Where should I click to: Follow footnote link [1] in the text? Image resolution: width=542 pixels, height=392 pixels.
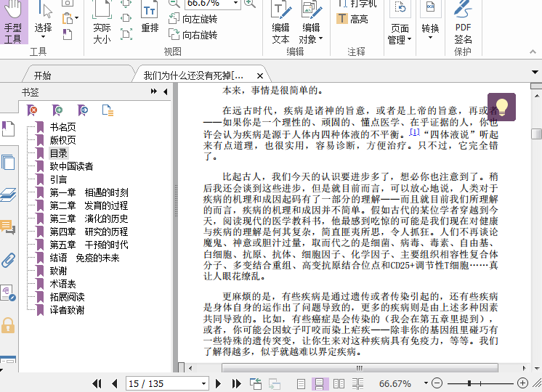(414, 132)
